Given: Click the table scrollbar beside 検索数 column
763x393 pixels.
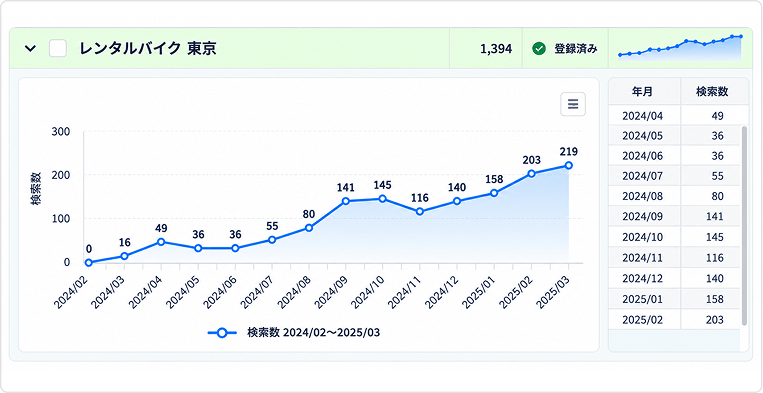Looking at the screenshot, I should [x=744, y=225].
